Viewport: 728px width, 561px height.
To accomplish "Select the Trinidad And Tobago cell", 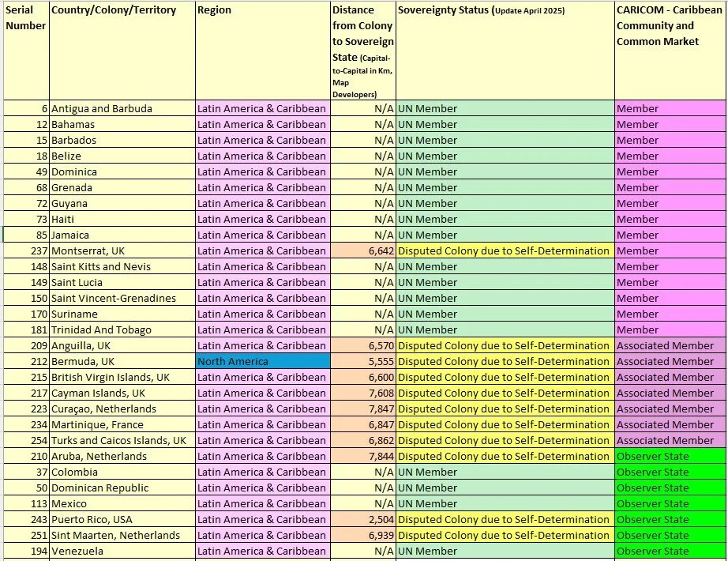I will click(x=122, y=329).
